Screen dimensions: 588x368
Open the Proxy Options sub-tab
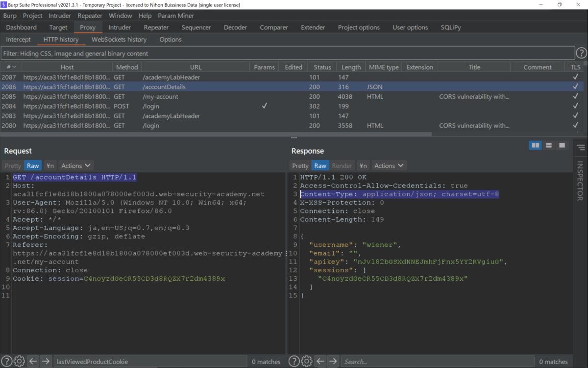tap(171, 39)
